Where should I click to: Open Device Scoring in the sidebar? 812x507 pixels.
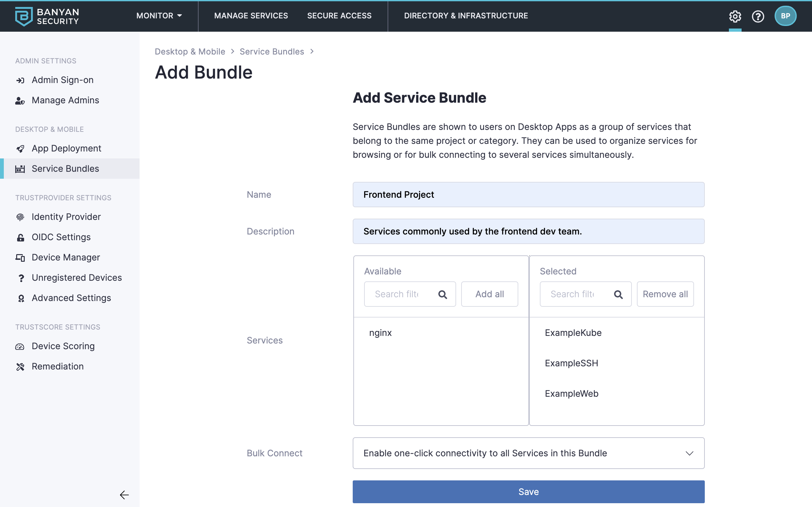pos(63,346)
